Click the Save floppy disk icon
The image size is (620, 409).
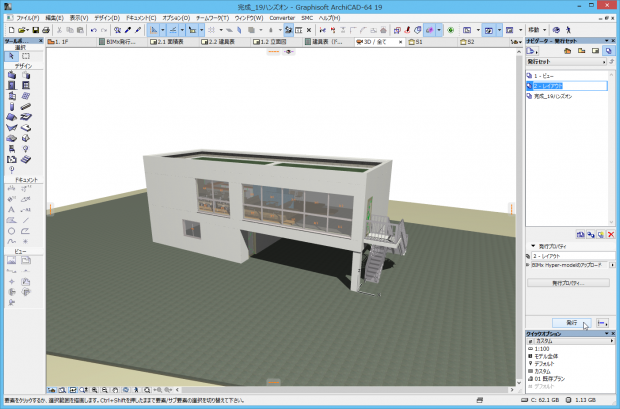tap(36, 30)
